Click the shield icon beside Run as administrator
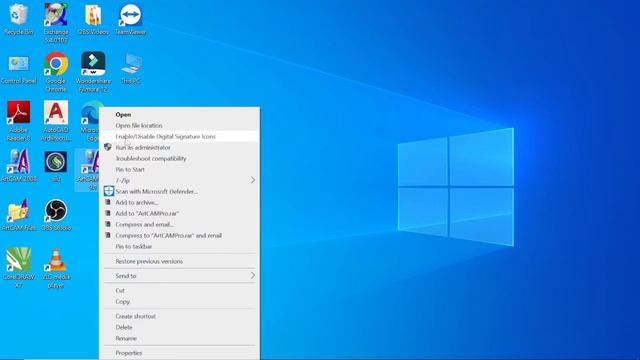This screenshot has width=640, height=360. coord(108,147)
